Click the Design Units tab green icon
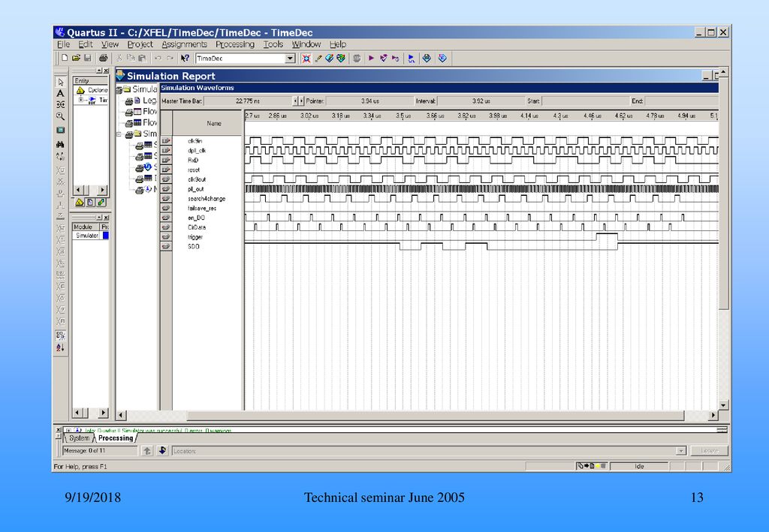Viewport: 769px width, 532px height. (x=101, y=203)
